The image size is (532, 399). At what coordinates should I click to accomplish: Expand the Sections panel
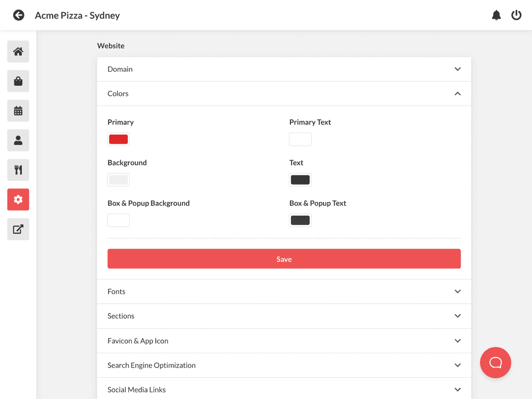[284, 316]
